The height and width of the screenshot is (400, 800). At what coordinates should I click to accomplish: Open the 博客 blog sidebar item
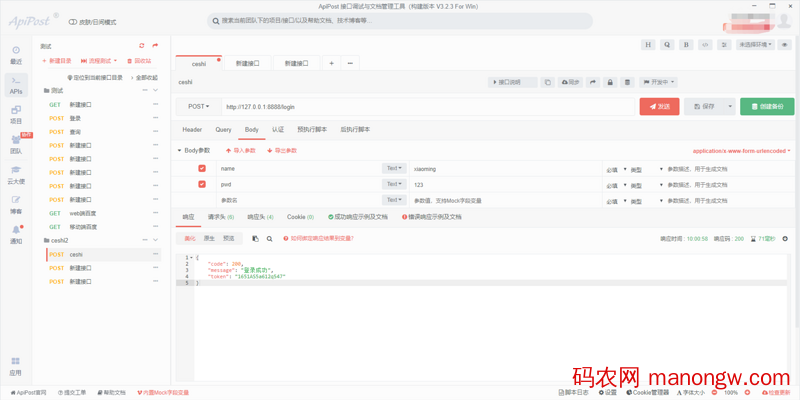pos(16,205)
